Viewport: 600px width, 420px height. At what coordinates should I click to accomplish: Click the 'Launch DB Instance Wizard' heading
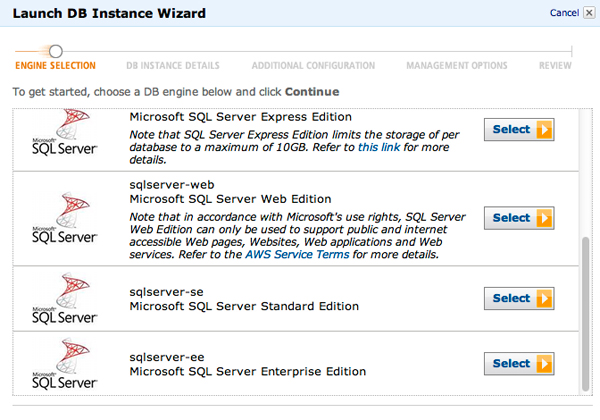(109, 13)
